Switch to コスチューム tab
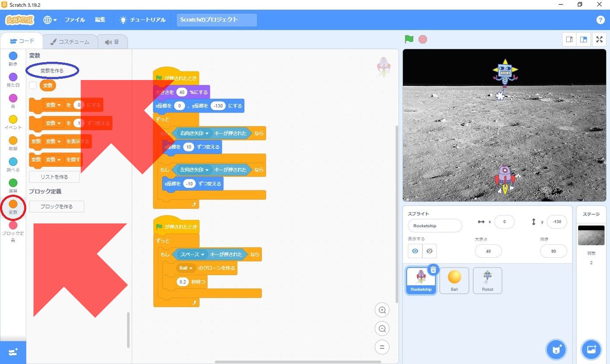Image resolution: width=610 pixels, height=364 pixels. click(x=70, y=42)
